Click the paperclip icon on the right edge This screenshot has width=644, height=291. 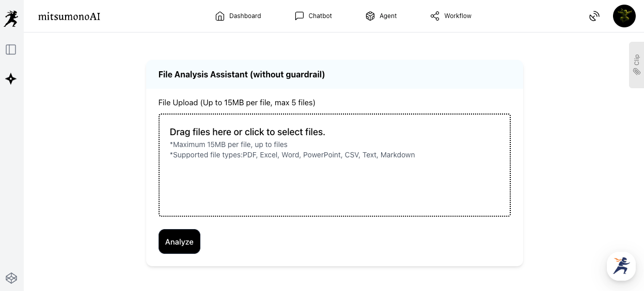[x=637, y=72]
